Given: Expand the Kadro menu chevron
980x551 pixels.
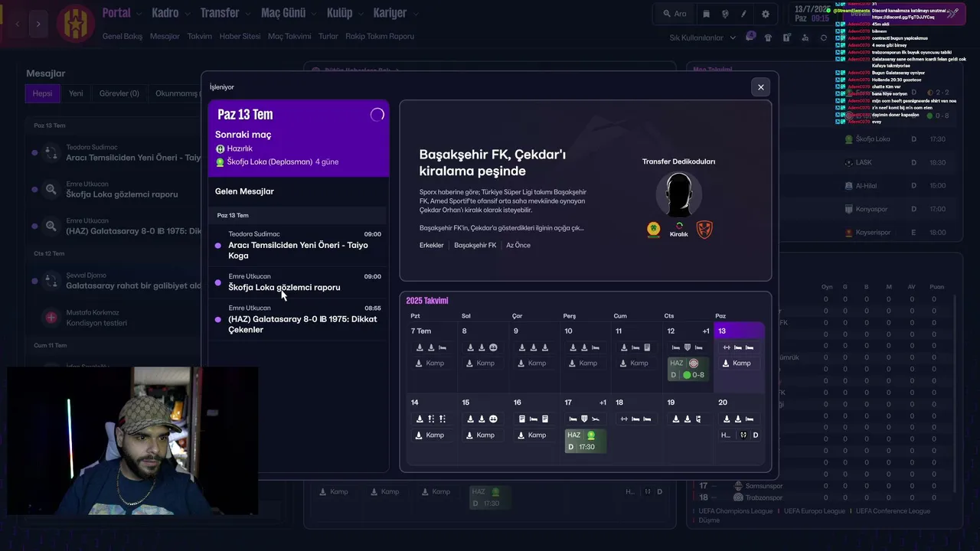Looking at the screenshot, I should point(187,14).
